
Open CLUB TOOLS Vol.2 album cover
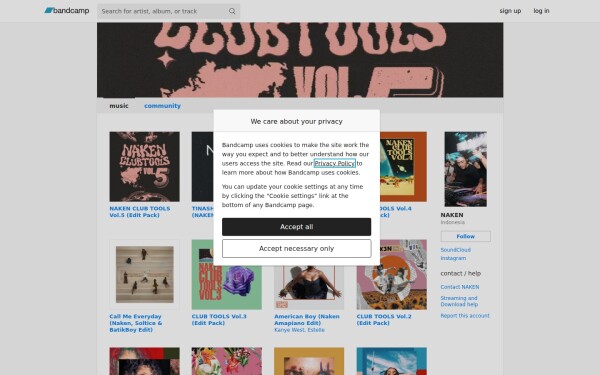[391, 274]
